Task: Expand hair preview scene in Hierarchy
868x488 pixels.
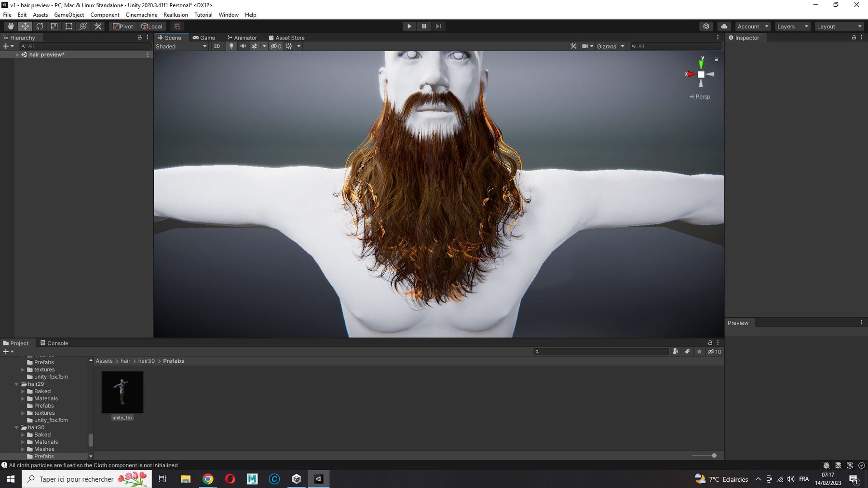Action: pos(17,55)
